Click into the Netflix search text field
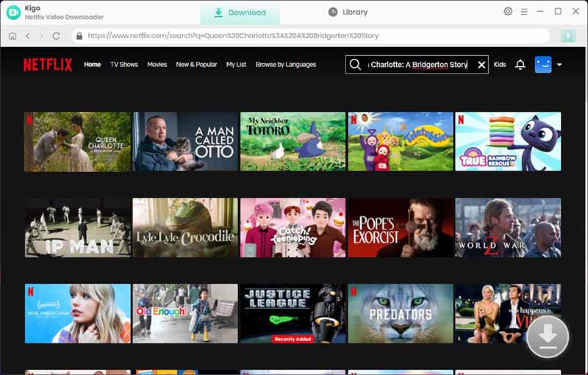 click(418, 65)
